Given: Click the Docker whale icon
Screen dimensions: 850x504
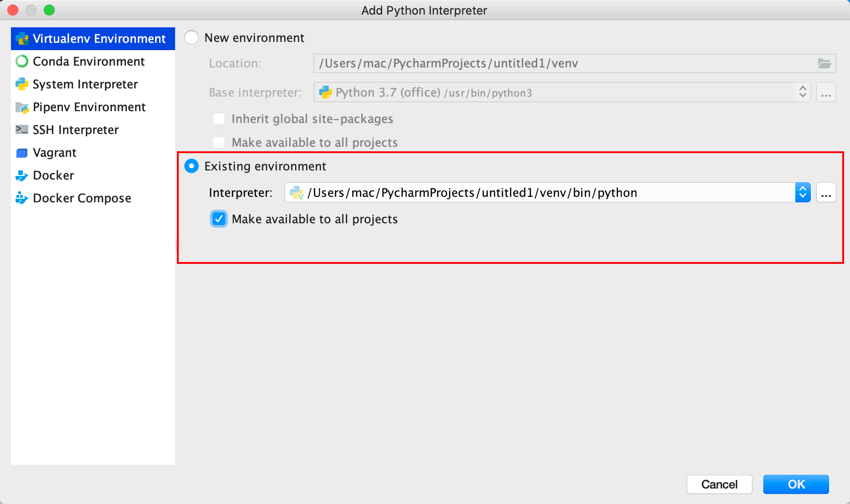Looking at the screenshot, I should pyautogui.click(x=22, y=175).
